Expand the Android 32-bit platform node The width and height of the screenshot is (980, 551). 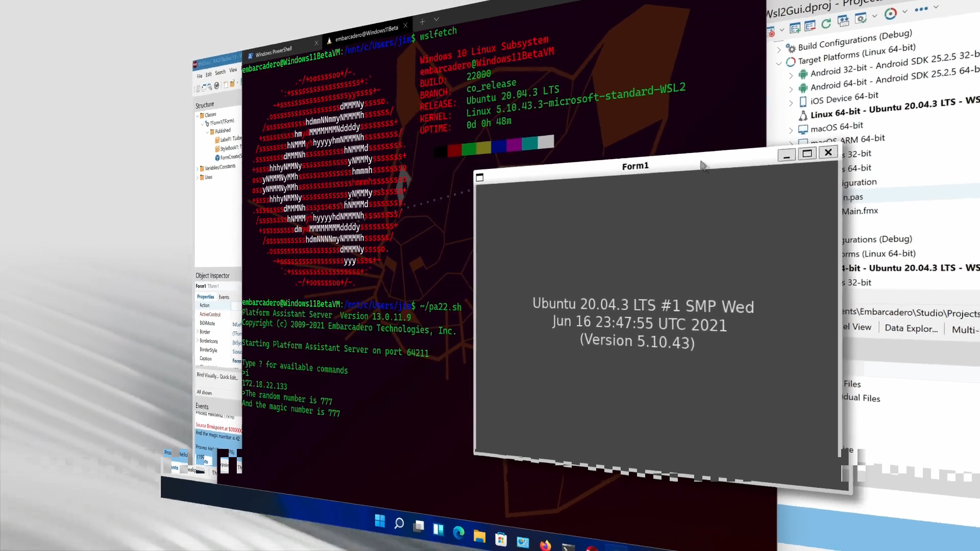791,76
